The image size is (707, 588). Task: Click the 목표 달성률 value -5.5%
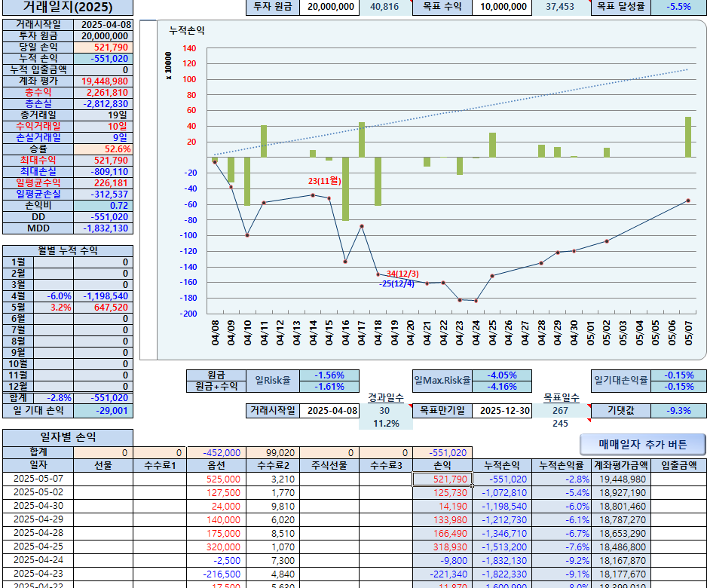coord(678,7)
